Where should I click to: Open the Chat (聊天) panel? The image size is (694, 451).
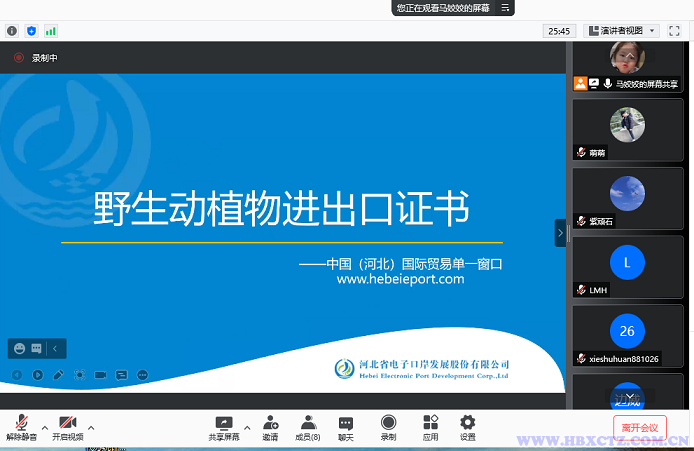[345, 424]
